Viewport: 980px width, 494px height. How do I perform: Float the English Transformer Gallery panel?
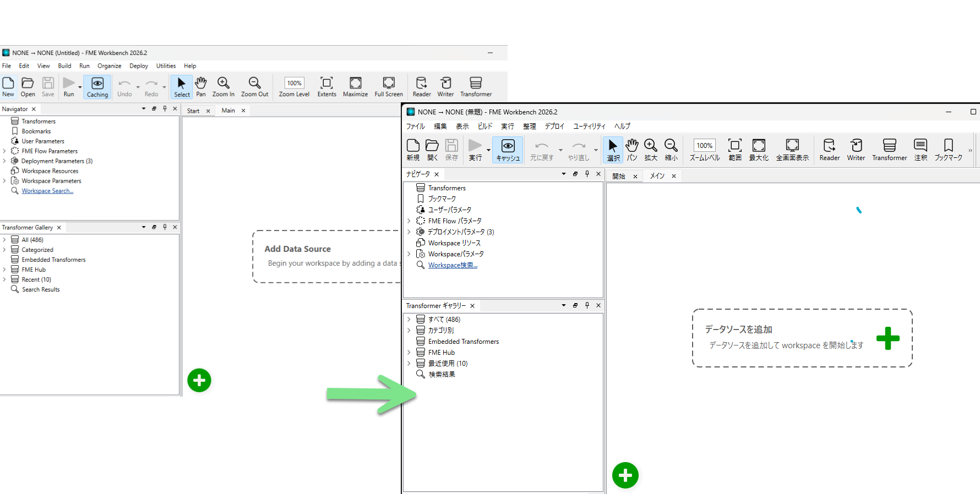(x=154, y=227)
